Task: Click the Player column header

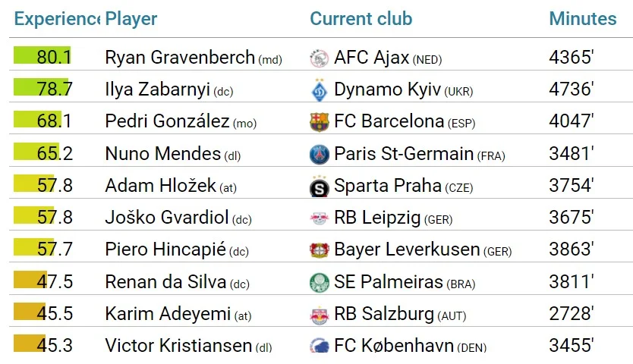Action: pyautogui.click(x=131, y=19)
